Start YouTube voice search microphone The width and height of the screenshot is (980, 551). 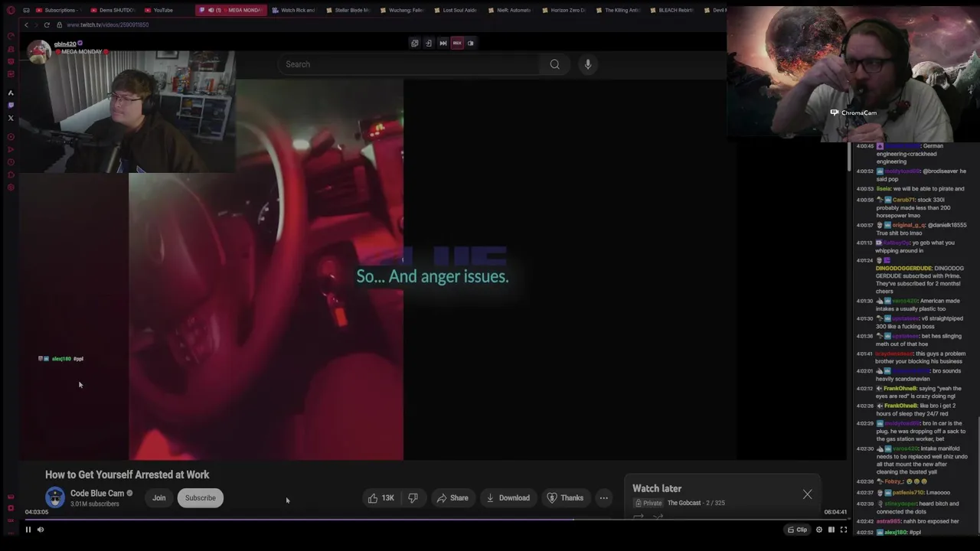(588, 64)
